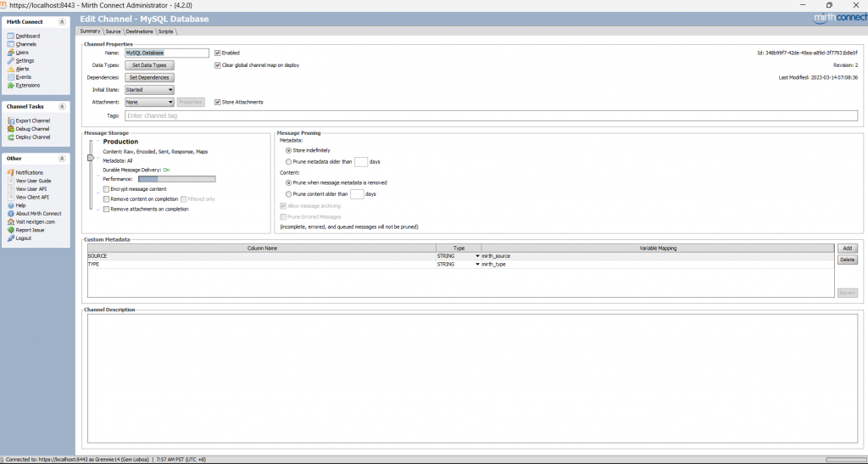Click the mirthconnect logo
This screenshot has width=868, height=464.
coord(840,18)
